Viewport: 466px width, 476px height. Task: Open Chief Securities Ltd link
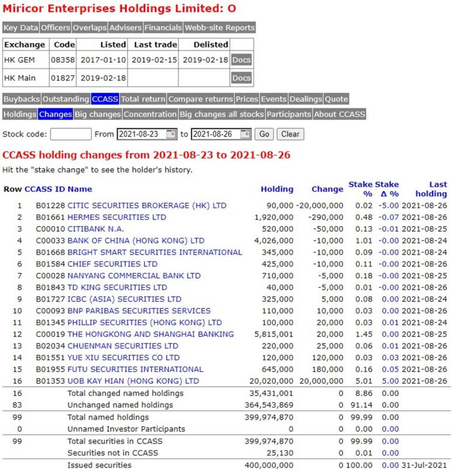[113, 264]
